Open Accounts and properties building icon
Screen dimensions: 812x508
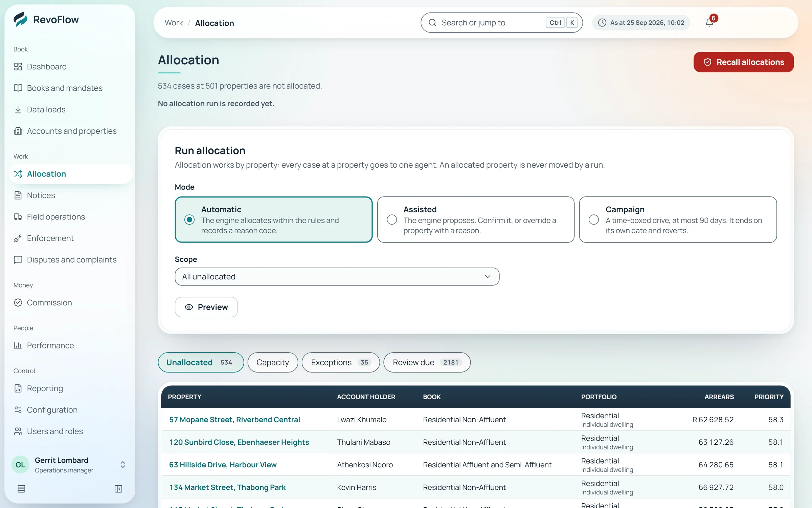[18, 131]
